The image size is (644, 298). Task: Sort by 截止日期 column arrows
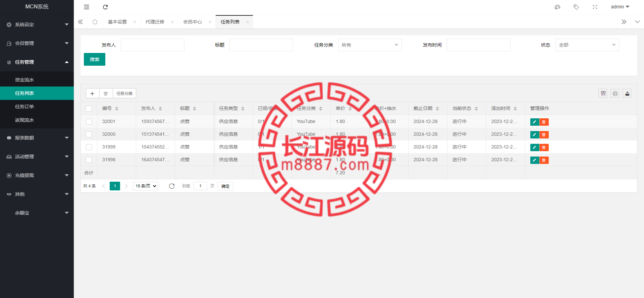click(437, 109)
